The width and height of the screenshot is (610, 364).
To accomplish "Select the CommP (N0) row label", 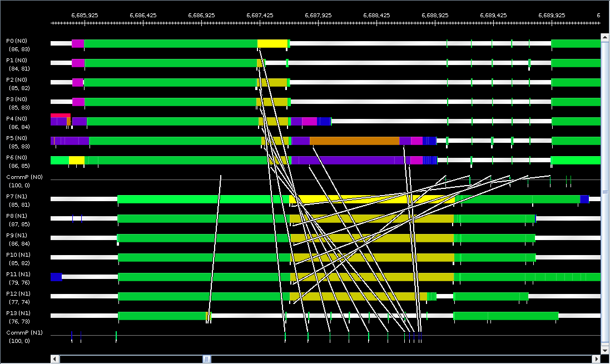I will 24,177.
